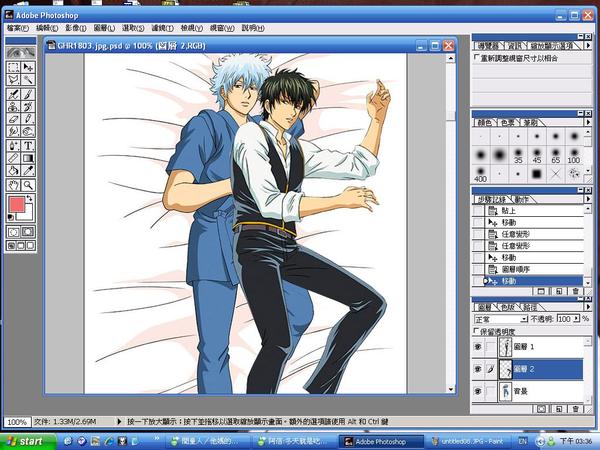Delete layer with Layers panel trash
This screenshot has height=450, width=600.
[x=576, y=409]
